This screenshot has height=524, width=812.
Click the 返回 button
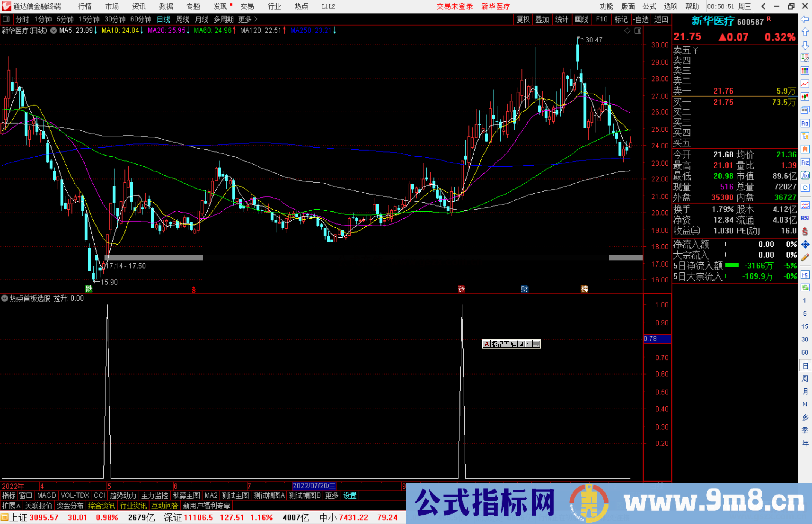pyautogui.click(x=661, y=19)
